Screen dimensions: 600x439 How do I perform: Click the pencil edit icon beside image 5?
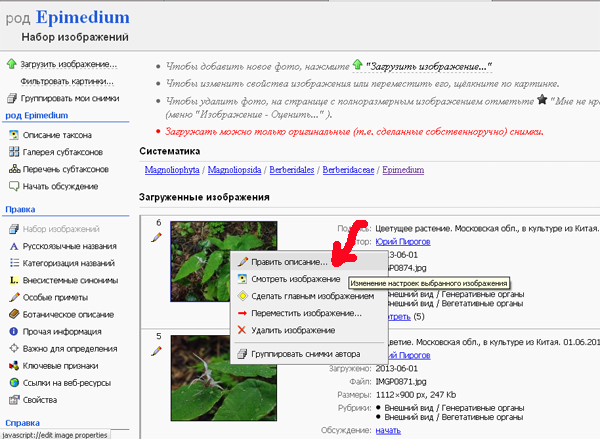click(156, 351)
